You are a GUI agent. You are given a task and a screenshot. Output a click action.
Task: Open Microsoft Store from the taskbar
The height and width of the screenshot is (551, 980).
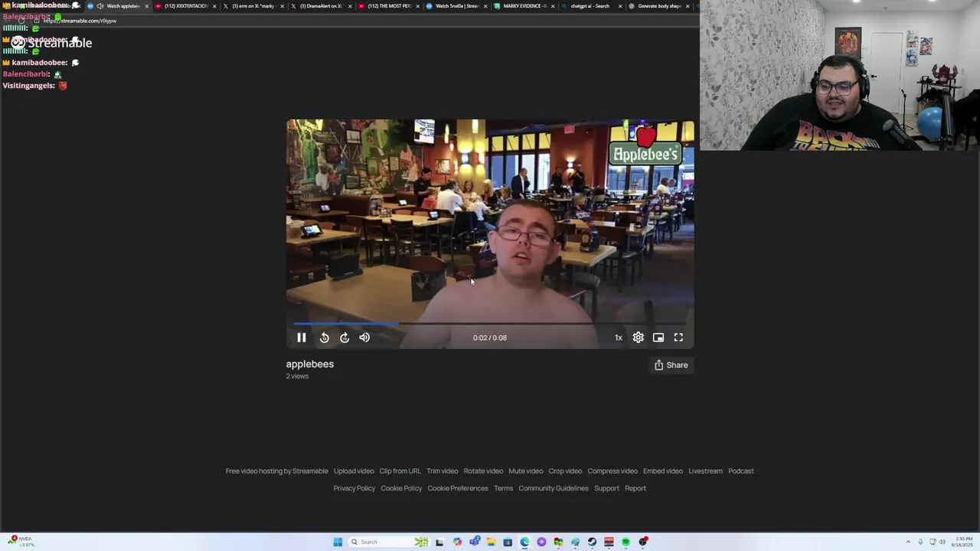tap(508, 542)
